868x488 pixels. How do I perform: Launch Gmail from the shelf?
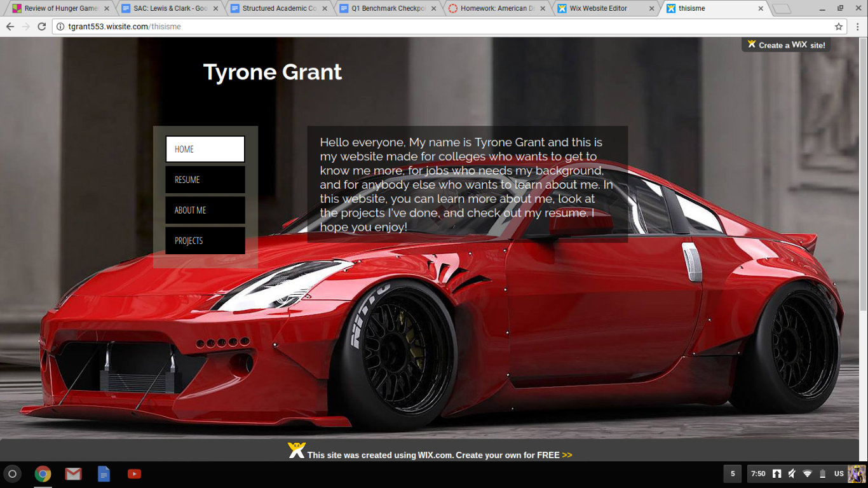74,474
